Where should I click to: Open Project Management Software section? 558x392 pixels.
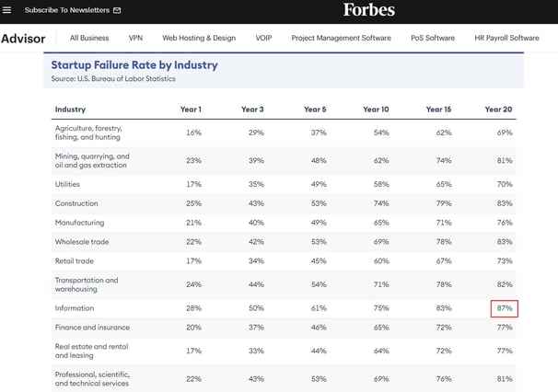tap(341, 39)
